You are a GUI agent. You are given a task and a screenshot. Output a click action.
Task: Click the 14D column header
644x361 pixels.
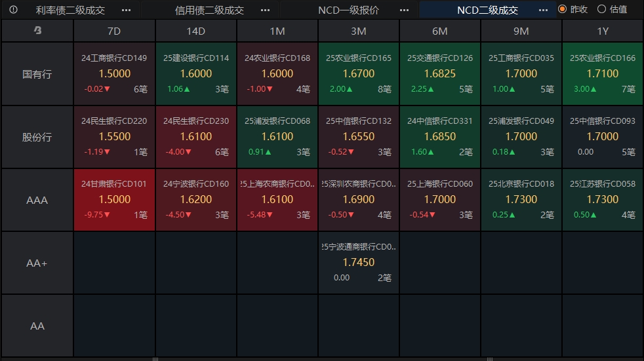196,31
